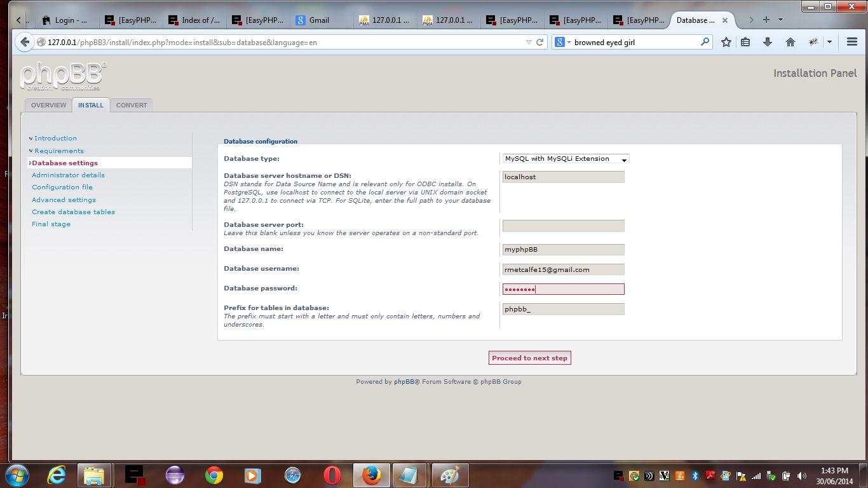Go to the Introduction step

pyautogui.click(x=55, y=139)
